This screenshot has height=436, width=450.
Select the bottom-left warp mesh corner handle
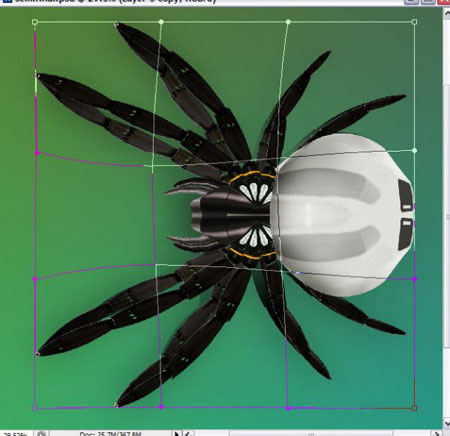(35, 408)
